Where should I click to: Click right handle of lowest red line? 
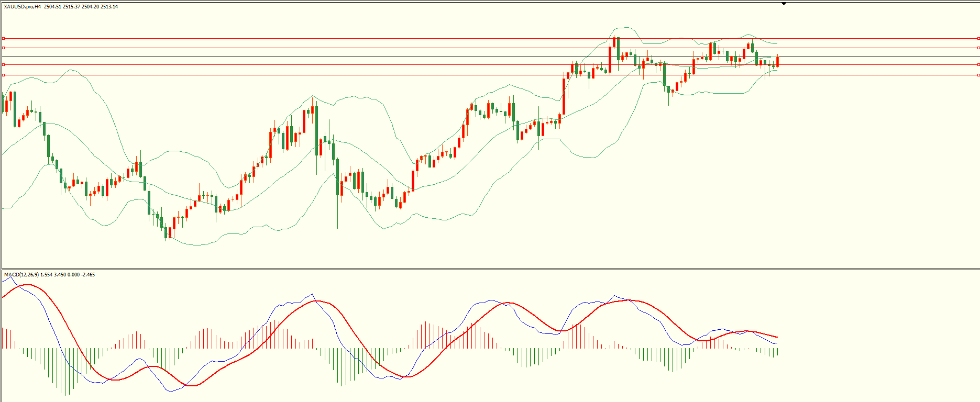click(978, 75)
